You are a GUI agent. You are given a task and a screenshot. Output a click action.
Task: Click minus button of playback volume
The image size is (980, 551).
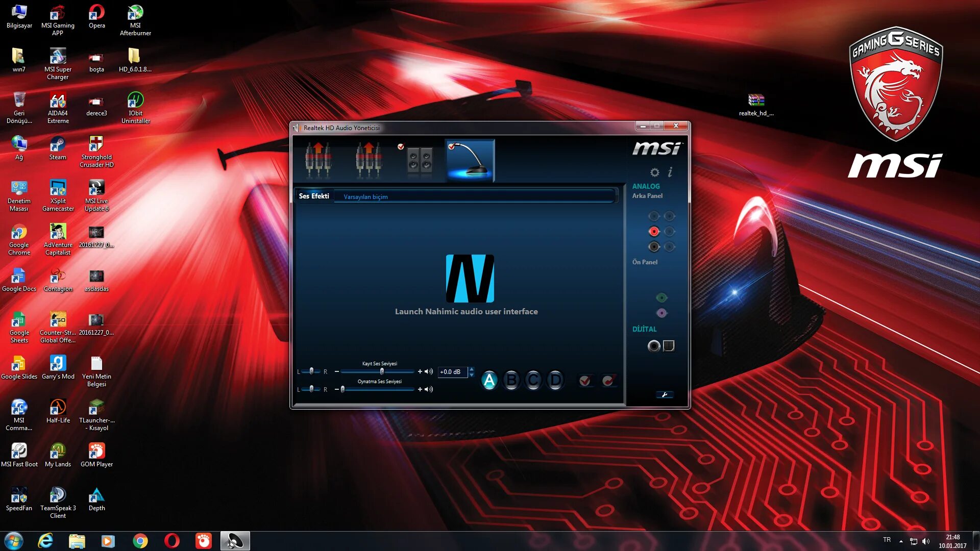point(337,389)
